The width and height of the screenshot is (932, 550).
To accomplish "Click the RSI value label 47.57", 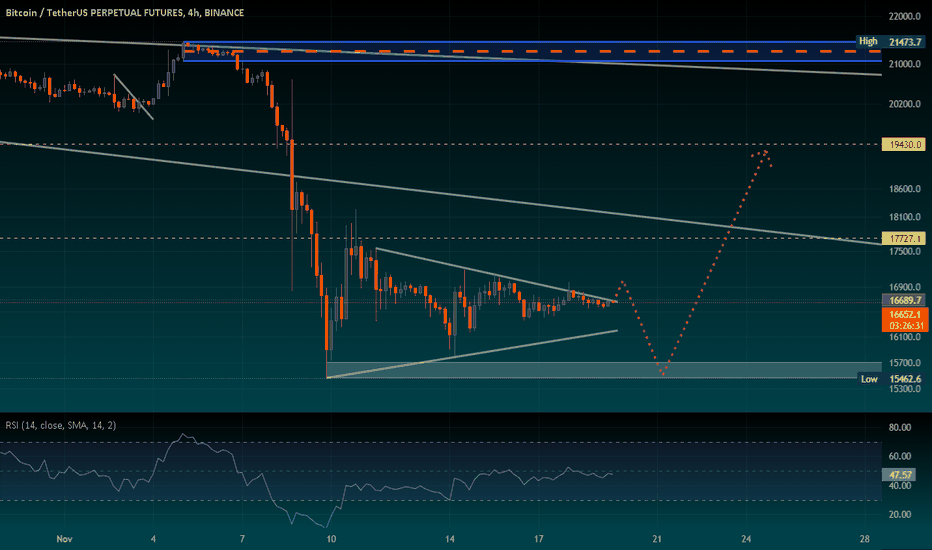I will [x=900, y=474].
